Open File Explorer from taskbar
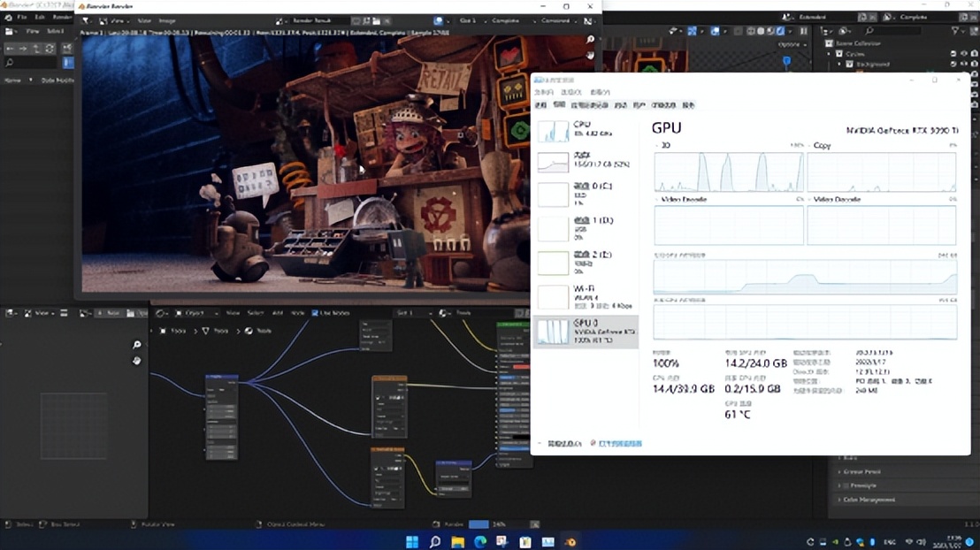This screenshot has width=980, height=550. point(457,541)
